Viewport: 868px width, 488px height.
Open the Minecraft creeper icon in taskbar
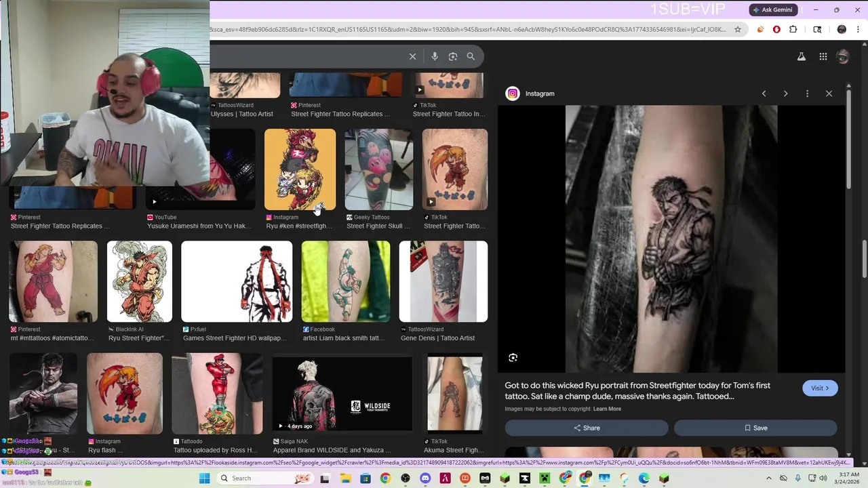(x=545, y=479)
